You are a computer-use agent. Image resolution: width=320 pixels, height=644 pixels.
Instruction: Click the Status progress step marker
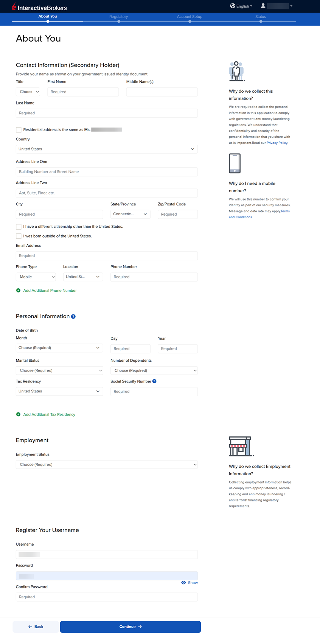[261, 22]
